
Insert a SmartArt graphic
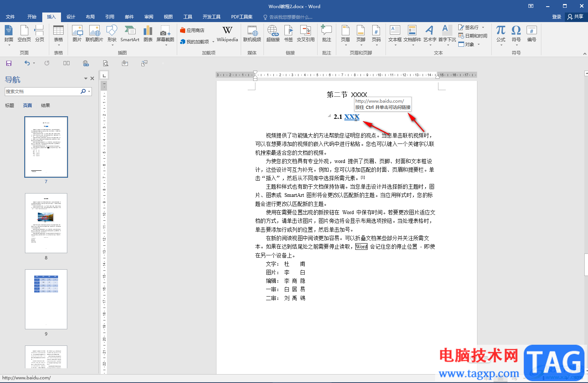pos(130,34)
